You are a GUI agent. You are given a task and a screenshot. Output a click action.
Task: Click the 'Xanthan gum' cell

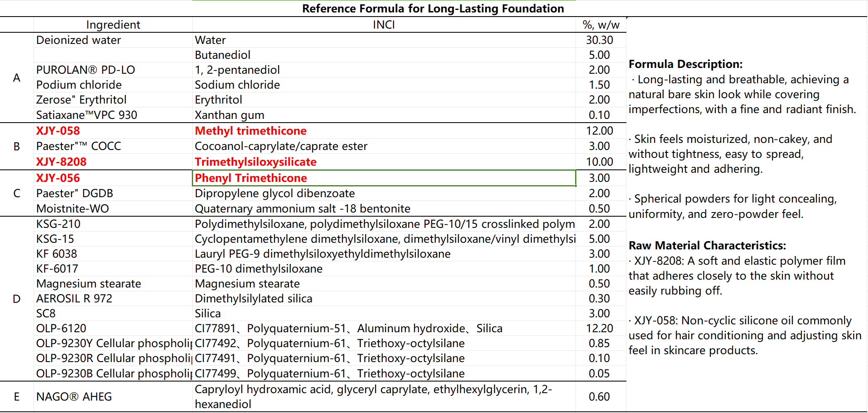click(384, 115)
